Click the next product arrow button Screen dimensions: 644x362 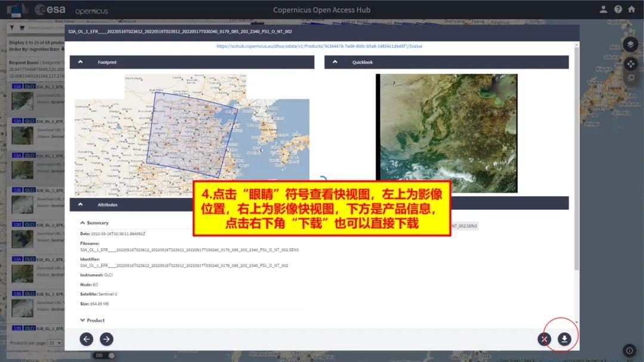pyautogui.click(x=106, y=339)
